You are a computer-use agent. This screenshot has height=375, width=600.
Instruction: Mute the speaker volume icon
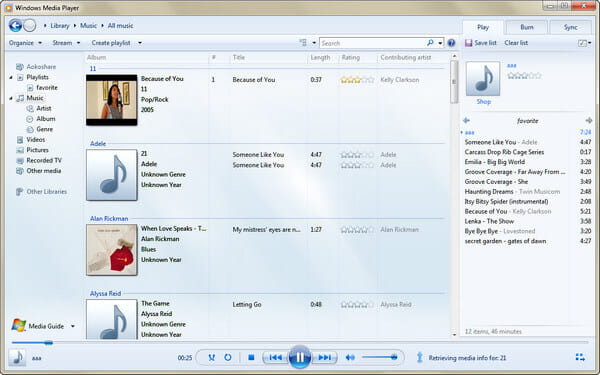(x=350, y=357)
